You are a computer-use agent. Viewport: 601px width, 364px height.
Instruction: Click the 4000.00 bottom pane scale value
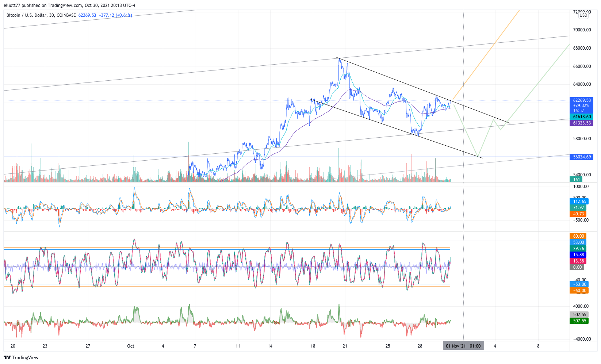[x=581, y=306]
